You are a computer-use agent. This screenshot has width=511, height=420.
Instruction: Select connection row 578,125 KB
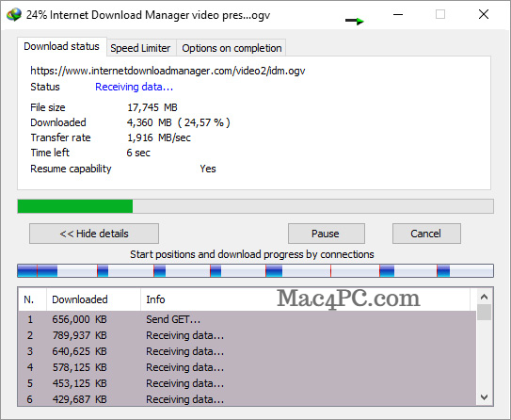(248, 367)
